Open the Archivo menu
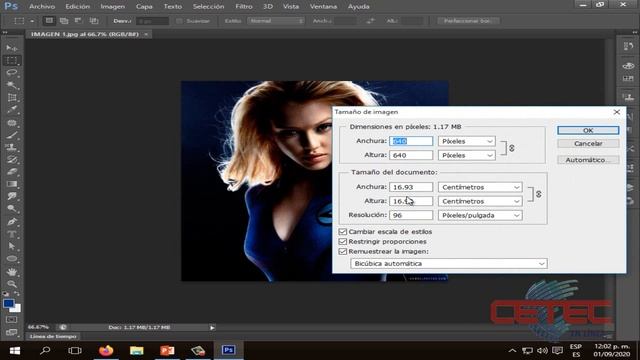 pos(42,7)
